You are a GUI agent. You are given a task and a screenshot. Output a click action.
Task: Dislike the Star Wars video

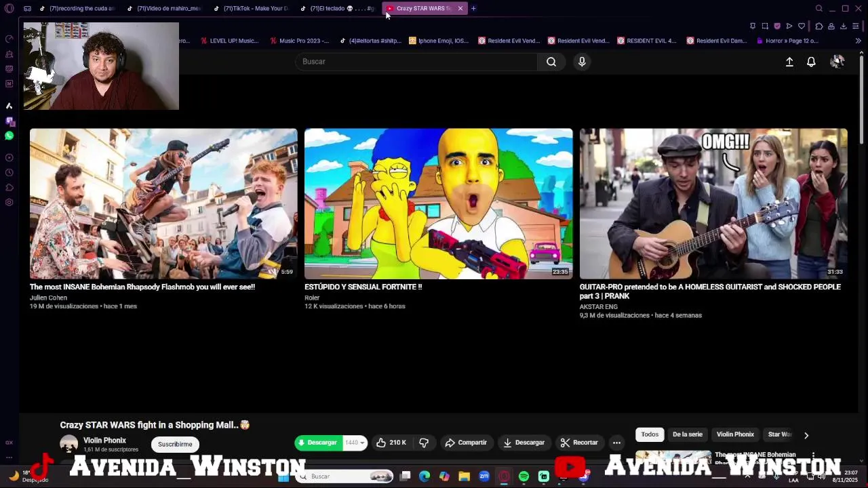(x=424, y=443)
